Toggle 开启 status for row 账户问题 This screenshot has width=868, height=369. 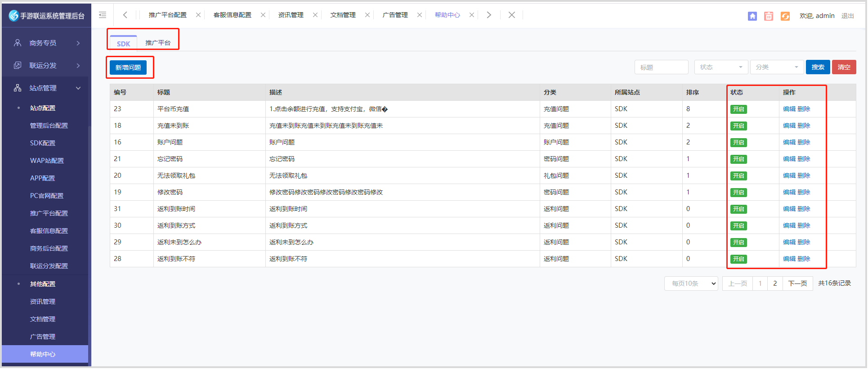coord(738,142)
